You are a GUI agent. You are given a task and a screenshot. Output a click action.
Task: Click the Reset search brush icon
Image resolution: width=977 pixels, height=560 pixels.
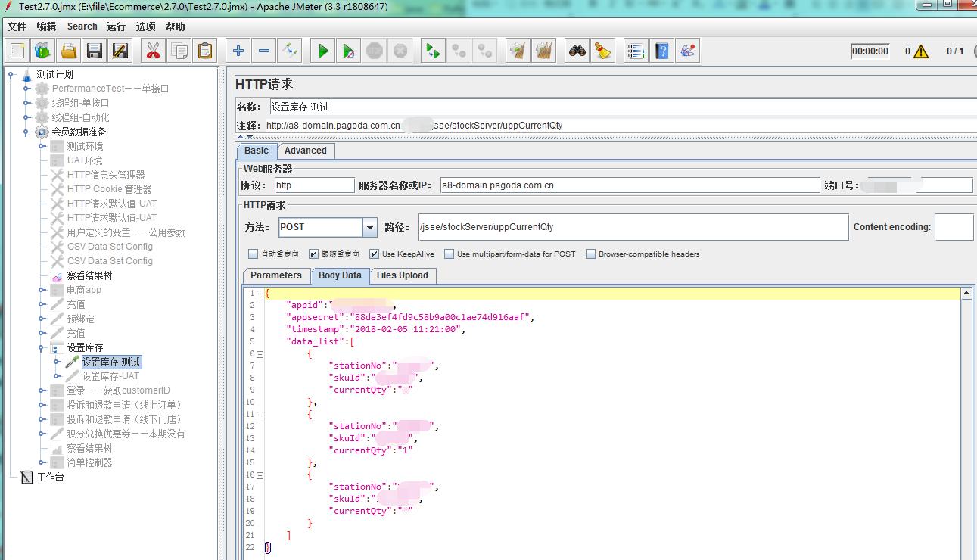point(603,51)
